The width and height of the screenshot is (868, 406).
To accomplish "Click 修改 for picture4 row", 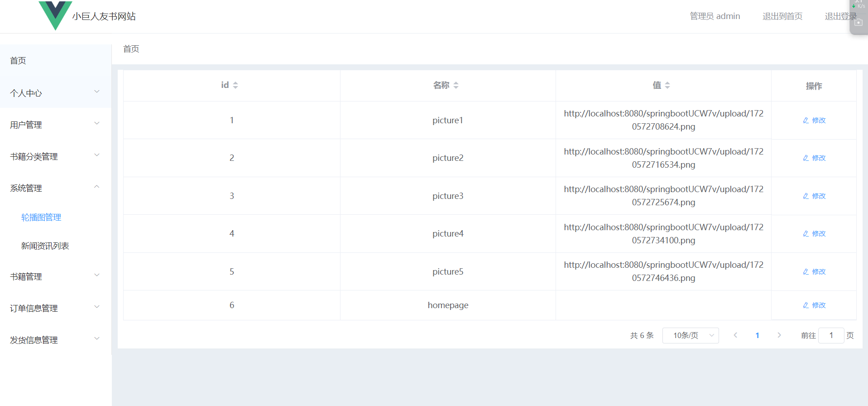I will coord(814,234).
